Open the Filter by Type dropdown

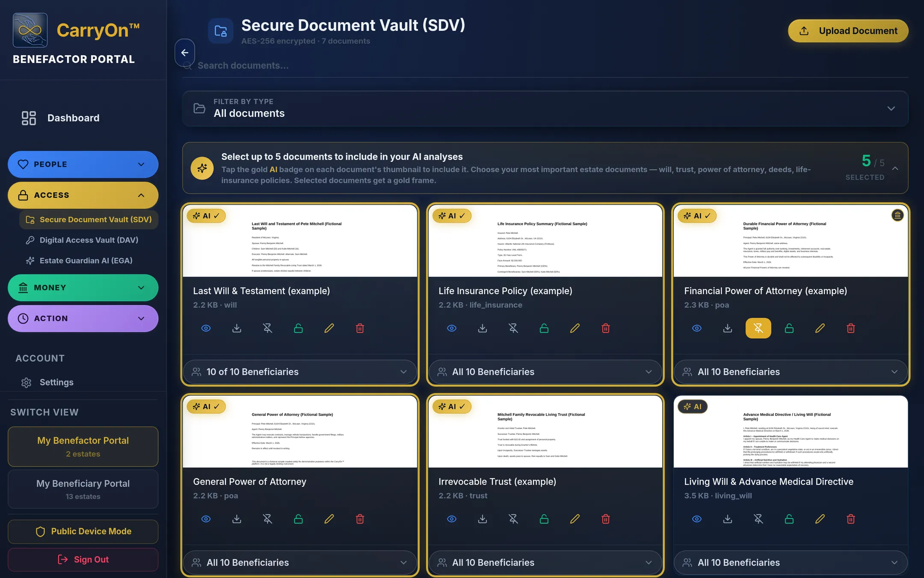coord(545,108)
